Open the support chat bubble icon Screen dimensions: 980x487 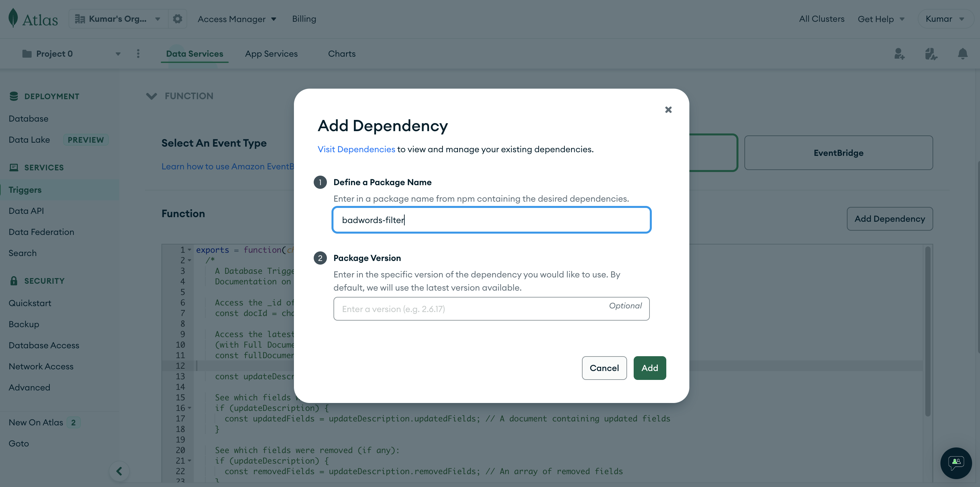(x=956, y=463)
